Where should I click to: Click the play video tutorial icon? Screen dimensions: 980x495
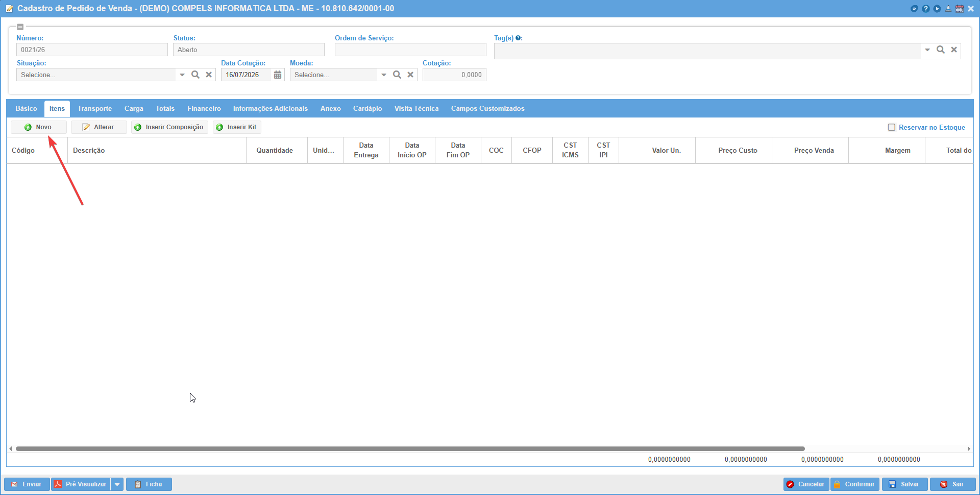937,9
